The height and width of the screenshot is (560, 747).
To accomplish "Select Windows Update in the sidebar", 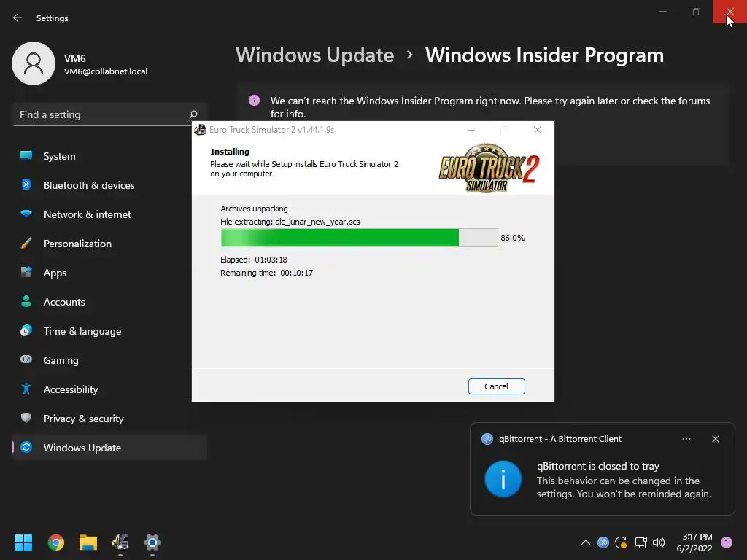I will tap(109, 448).
